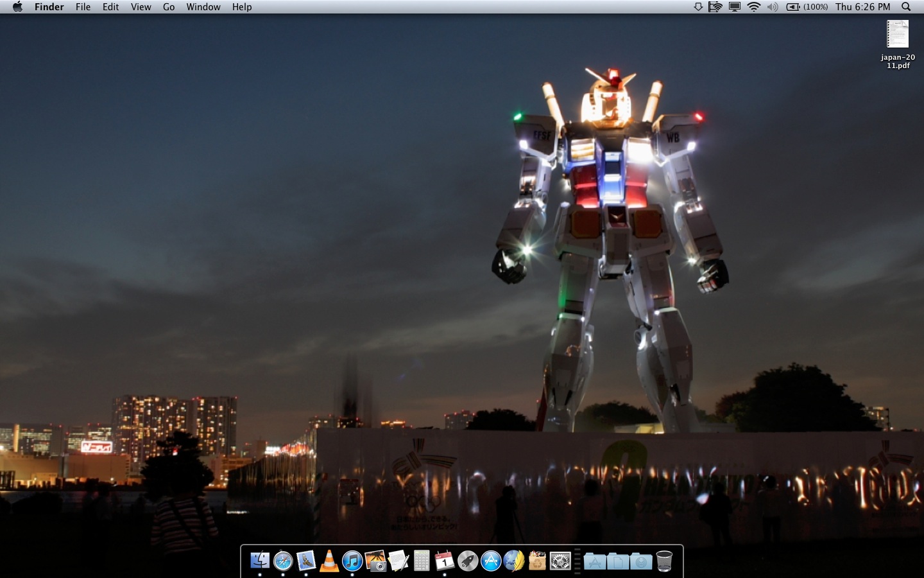The image size is (924, 578).
Task: Launch VLC traffic cone in the Dock
Action: click(x=329, y=561)
